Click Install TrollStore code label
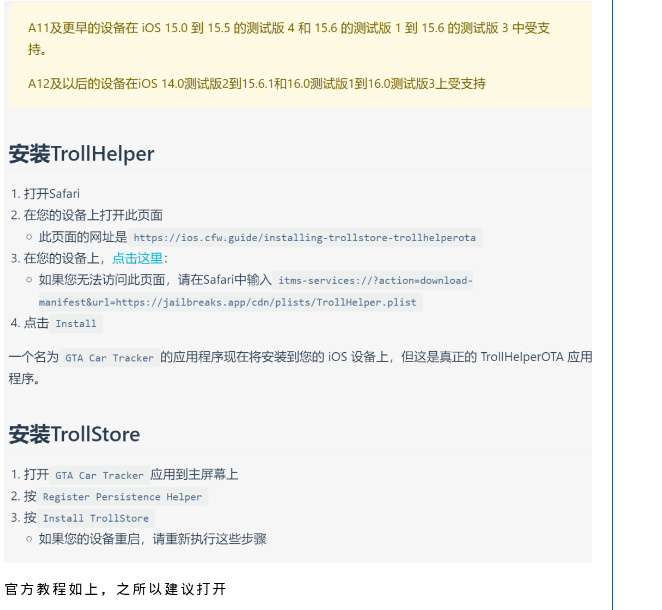The width and height of the screenshot is (662, 610). pos(96,518)
